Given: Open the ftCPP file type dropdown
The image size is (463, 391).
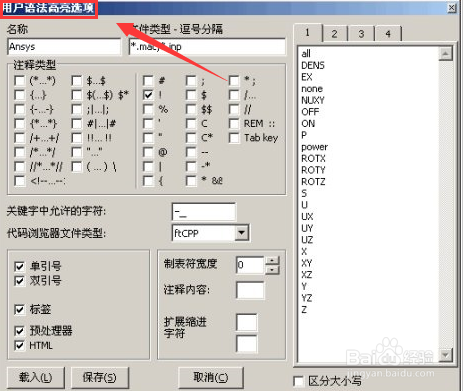Looking at the screenshot, I should 242,233.
